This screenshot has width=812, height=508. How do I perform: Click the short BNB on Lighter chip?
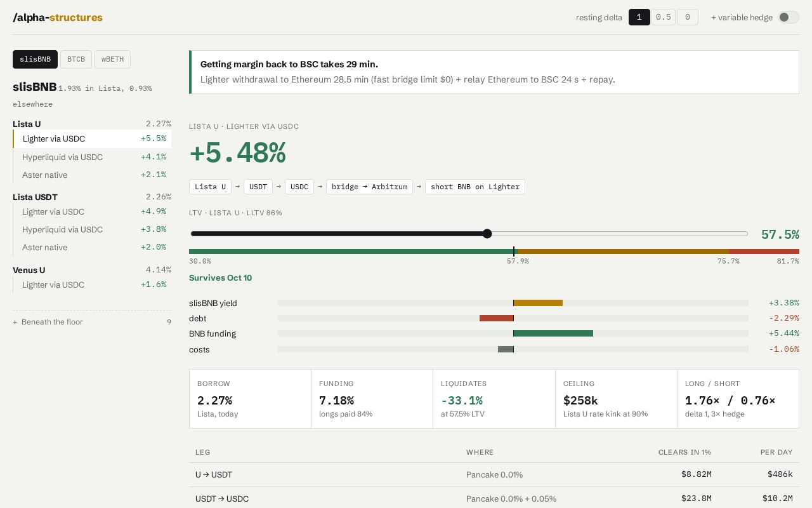[x=475, y=187]
